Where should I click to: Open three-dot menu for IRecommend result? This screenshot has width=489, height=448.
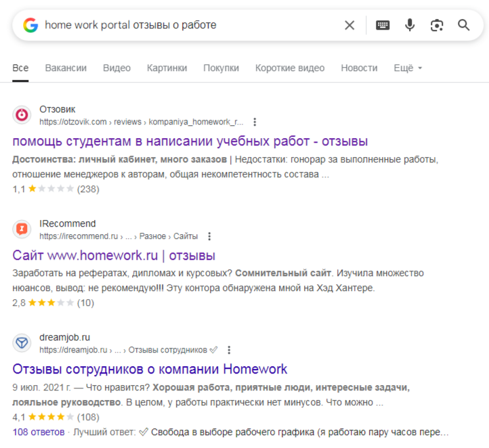click(209, 236)
